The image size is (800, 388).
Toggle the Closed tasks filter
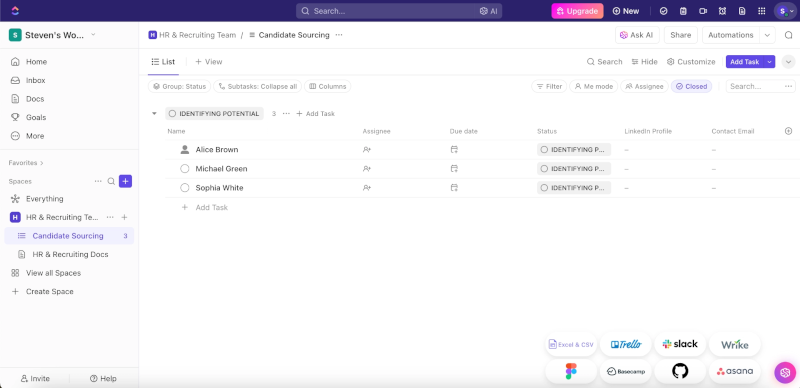(x=691, y=86)
